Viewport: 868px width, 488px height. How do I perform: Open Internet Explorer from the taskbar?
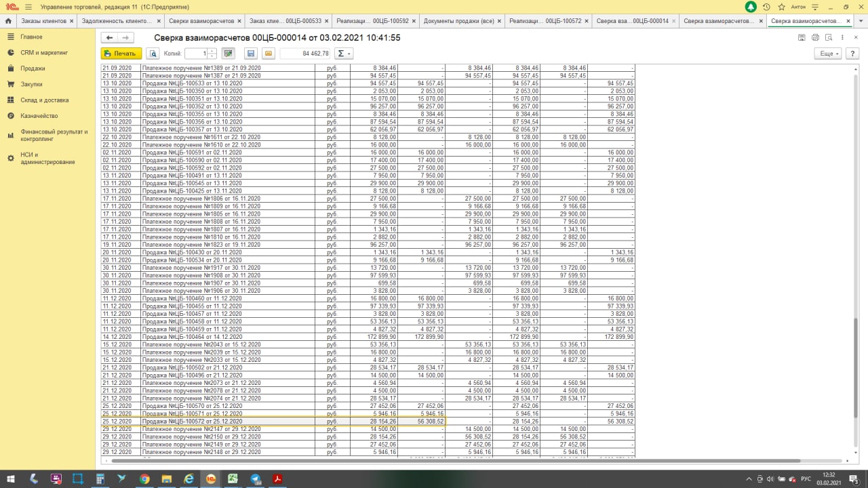pos(189,479)
